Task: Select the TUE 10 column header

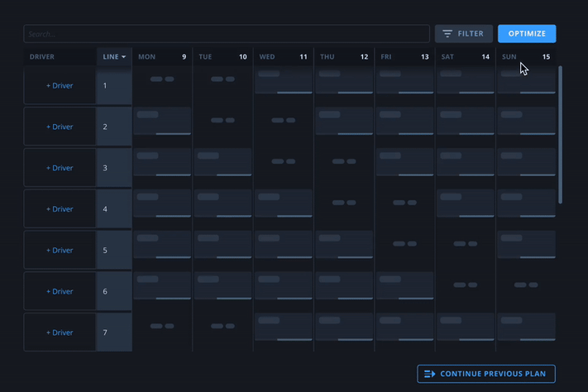Action: click(222, 56)
